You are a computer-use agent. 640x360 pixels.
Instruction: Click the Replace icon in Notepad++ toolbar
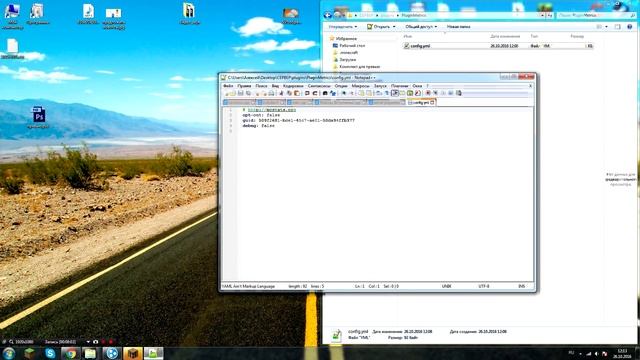point(333,93)
